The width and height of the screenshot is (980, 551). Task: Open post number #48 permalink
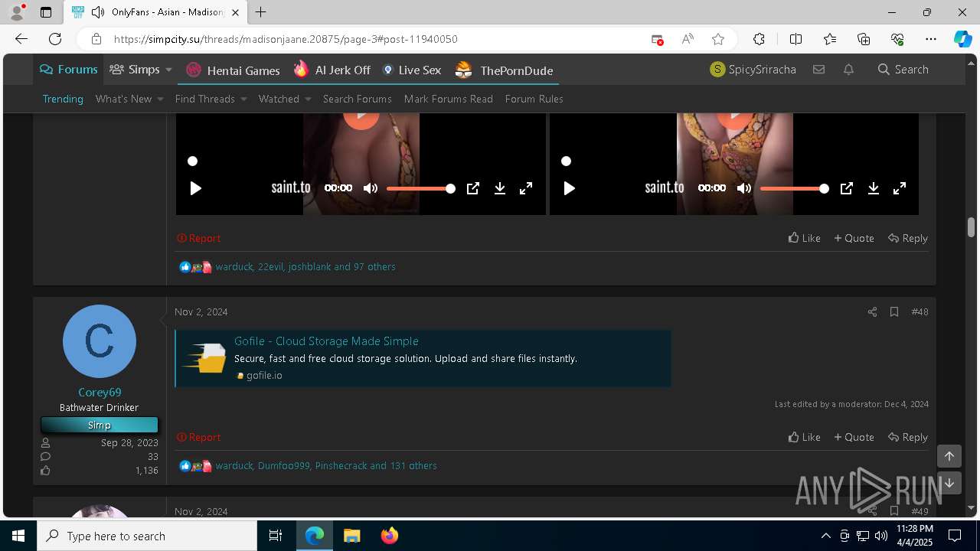[920, 311]
